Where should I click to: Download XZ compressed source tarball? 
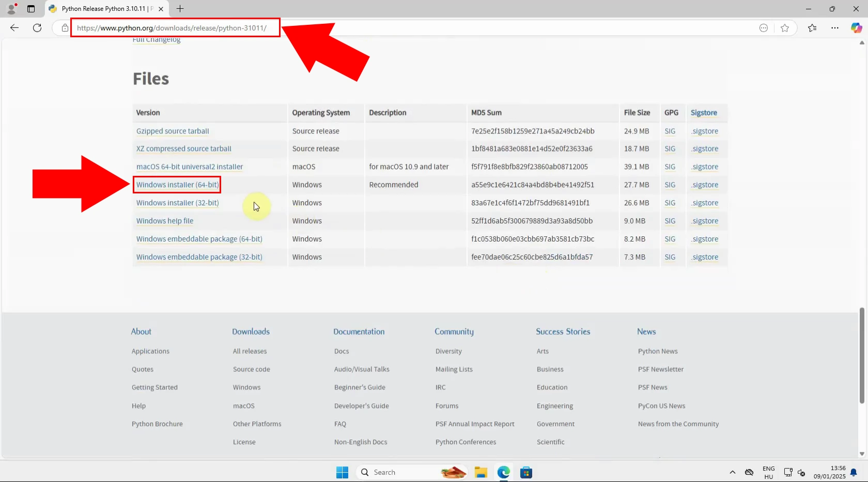pos(184,149)
